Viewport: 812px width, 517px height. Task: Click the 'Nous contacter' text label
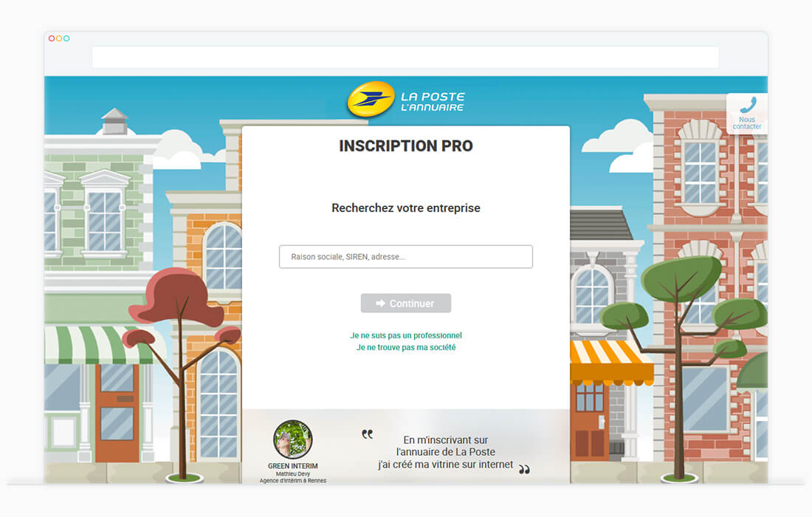pos(747,123)
